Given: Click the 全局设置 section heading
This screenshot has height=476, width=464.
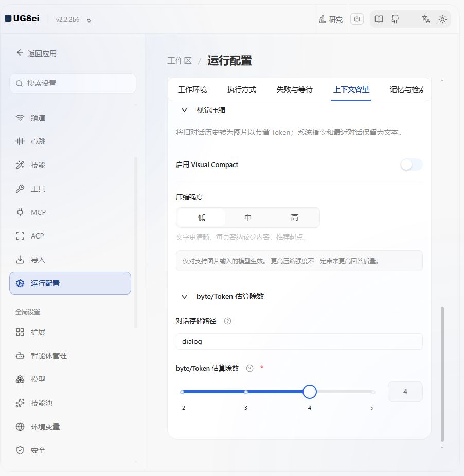Looking at the screenshot, I should point(28,312).
